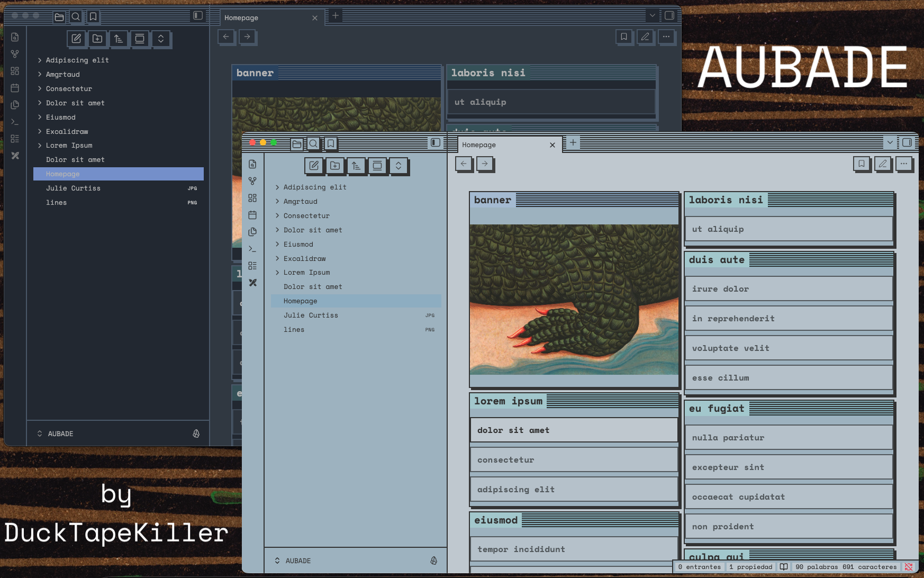
Task: Toggle auto-reveal current file in the light window
Action: click(377, 166)
